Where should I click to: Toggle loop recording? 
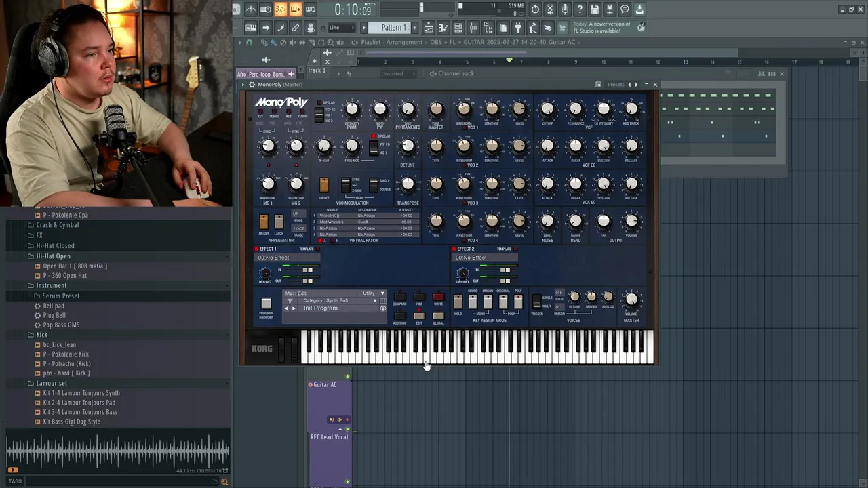tap(310, 9)
